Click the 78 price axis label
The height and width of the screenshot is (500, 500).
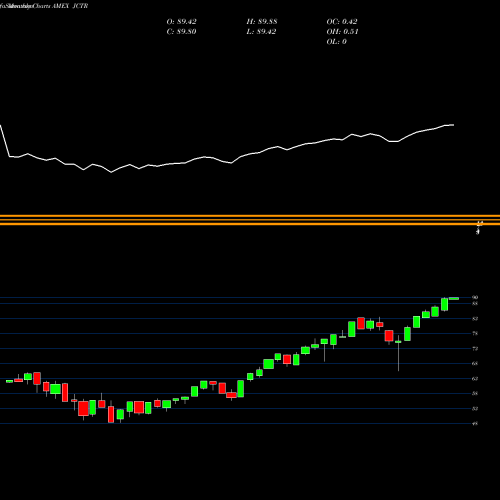click(475, 333)
